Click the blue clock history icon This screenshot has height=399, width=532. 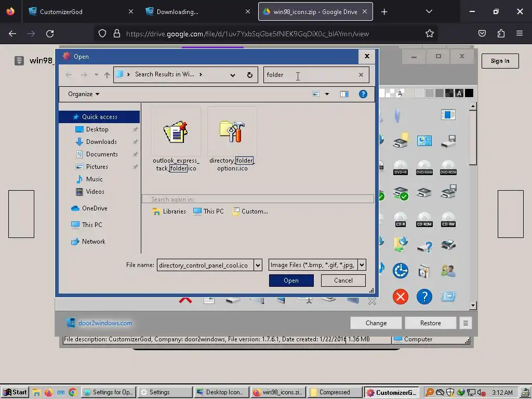[x=401, y=271]
